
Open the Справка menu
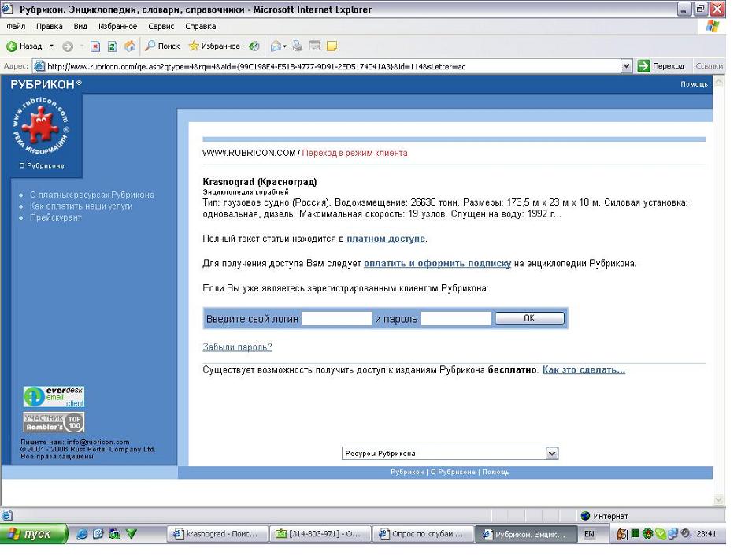(200, 27)
